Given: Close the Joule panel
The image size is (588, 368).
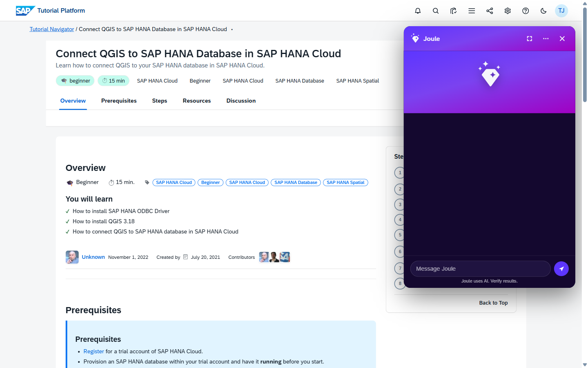Looking at the screenshot, I should pos(562,38).
